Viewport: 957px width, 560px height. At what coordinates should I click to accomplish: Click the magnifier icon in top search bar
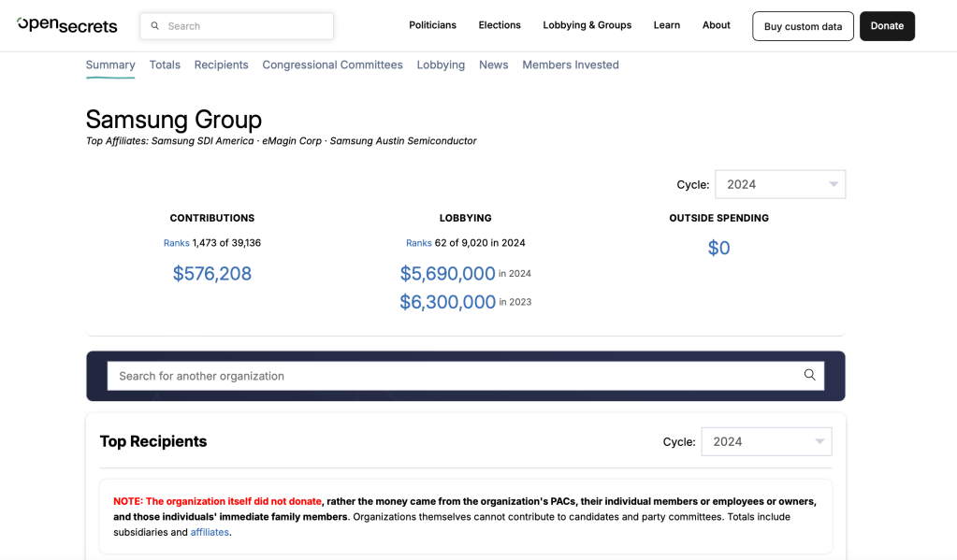pyautogui.click(x=155, y=26)
